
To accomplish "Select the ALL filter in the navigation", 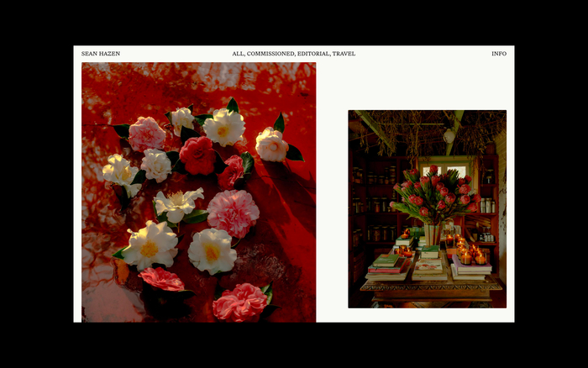I will click(238, 54).
